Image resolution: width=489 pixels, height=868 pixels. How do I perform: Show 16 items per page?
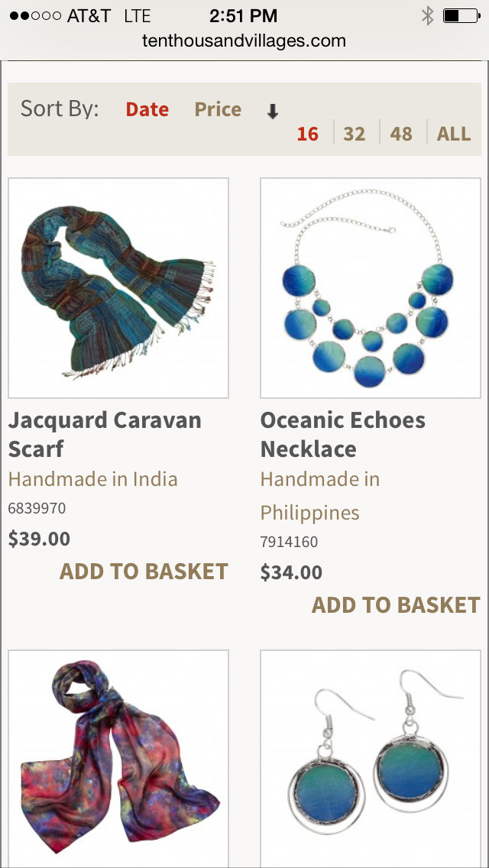point(308,134)
